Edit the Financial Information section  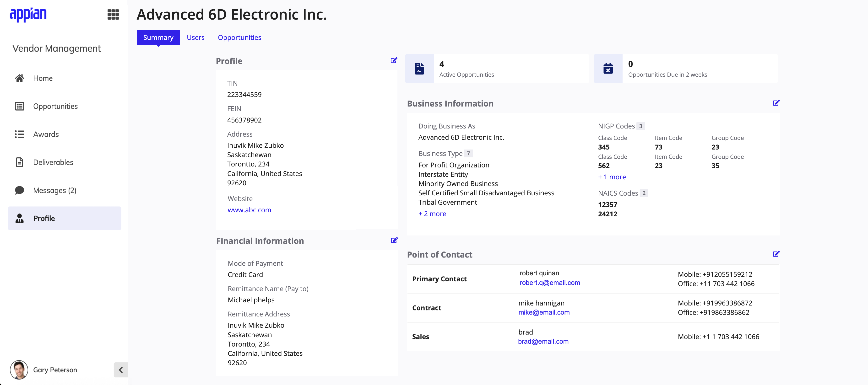(394, 240)
